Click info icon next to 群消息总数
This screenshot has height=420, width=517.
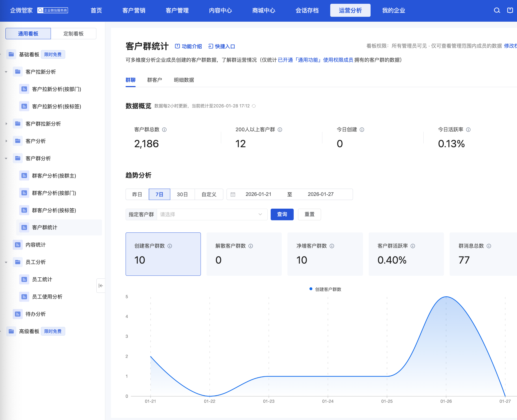point(489,246)
